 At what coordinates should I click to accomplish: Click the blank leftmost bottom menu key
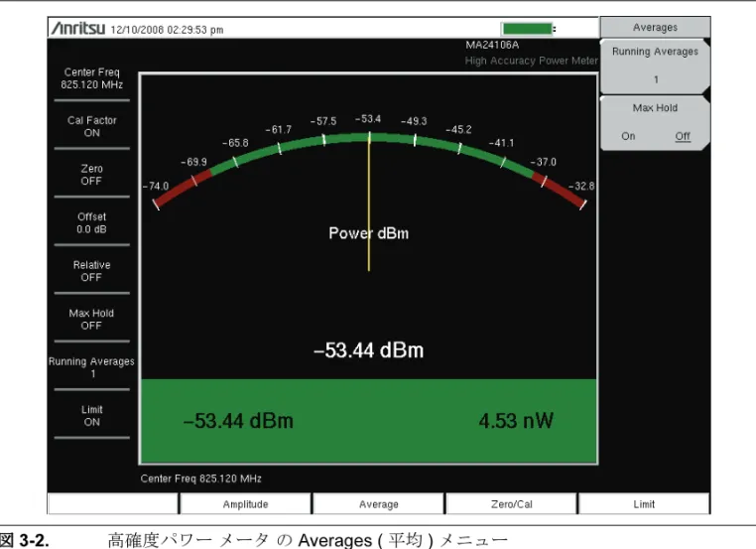113,504
